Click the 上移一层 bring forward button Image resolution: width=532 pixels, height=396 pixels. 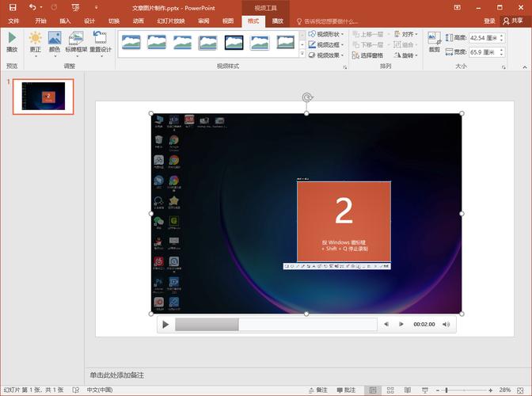(368, 34)
